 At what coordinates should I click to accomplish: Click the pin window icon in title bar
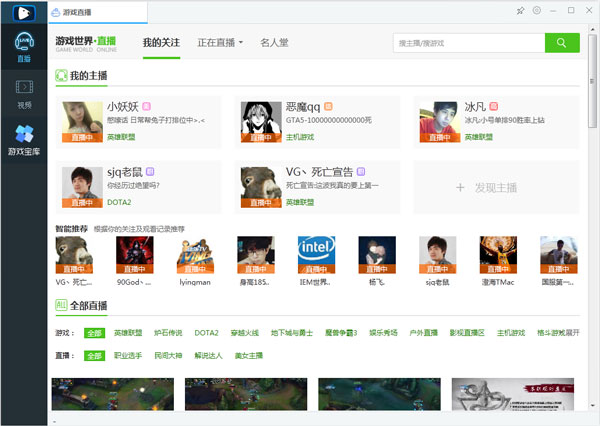point(520,11)
